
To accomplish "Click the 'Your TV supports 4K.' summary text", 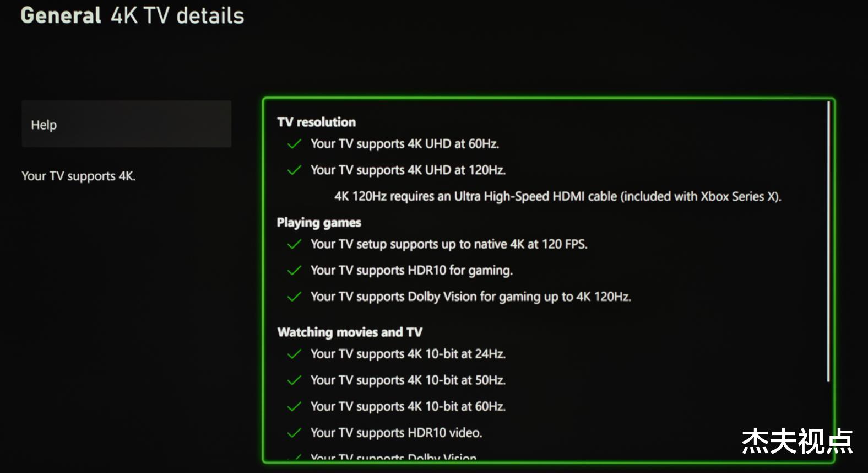I will click(x=78, y=176).
